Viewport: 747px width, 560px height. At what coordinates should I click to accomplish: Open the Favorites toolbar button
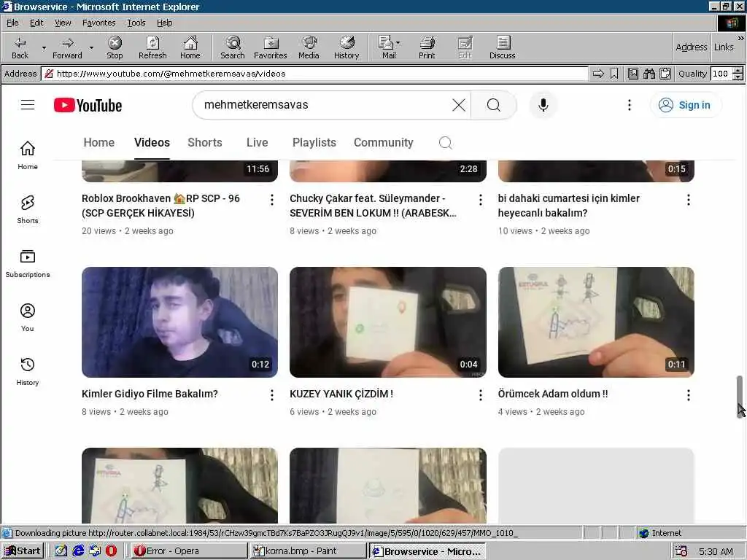pos(271,47)
